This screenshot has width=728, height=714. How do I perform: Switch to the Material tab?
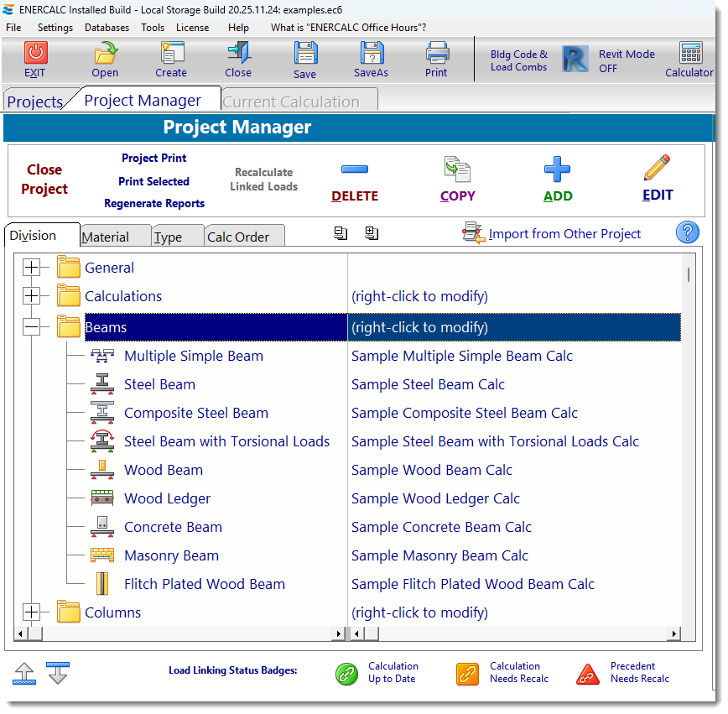[x=115, y=236]
